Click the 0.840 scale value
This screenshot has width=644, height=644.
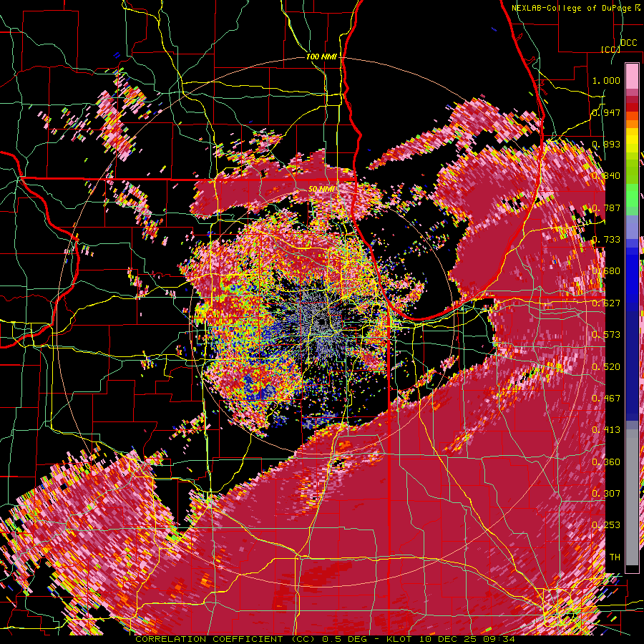(x=606, y=176)
